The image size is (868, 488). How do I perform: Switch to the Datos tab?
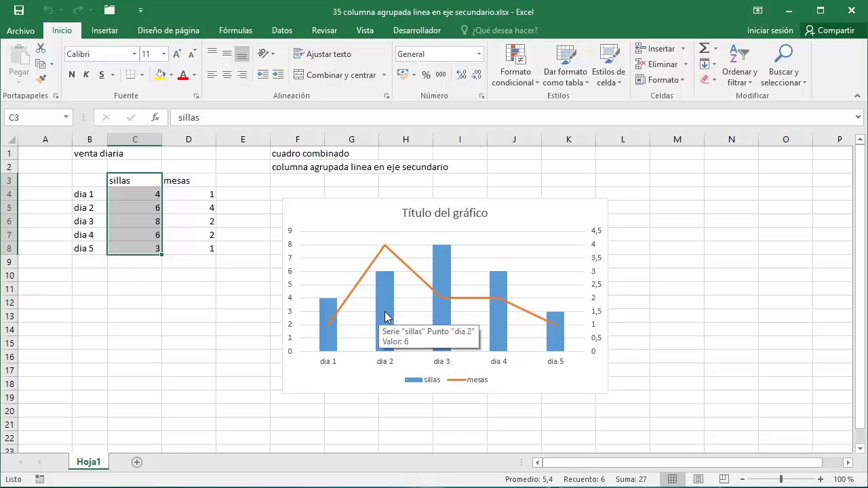coord(282,30)
